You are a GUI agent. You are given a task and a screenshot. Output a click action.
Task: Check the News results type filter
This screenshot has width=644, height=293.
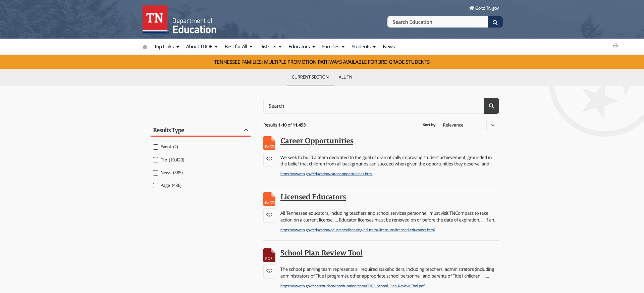tap(156, 173)
